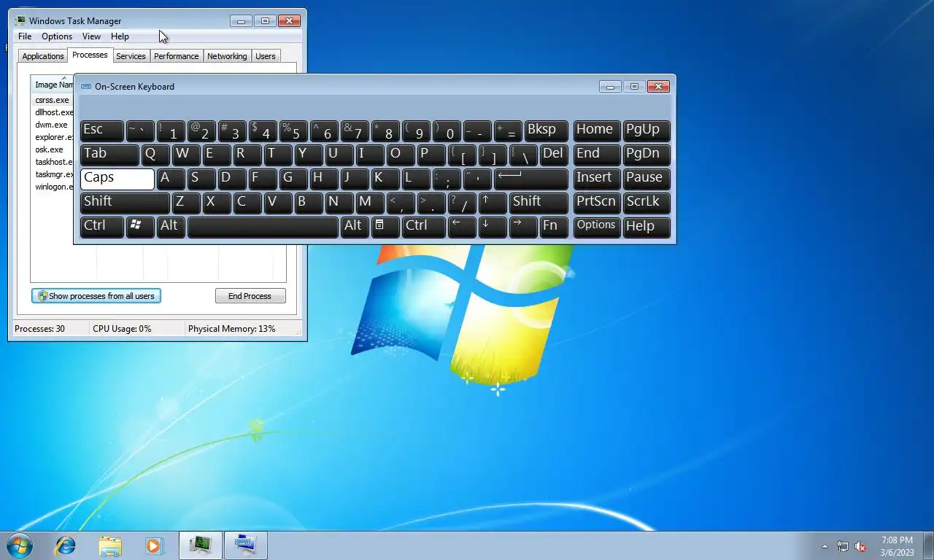The width and height of the screenshot is (934, 560).
Task: Toggle the right Shift key
Action: (539, 202)
